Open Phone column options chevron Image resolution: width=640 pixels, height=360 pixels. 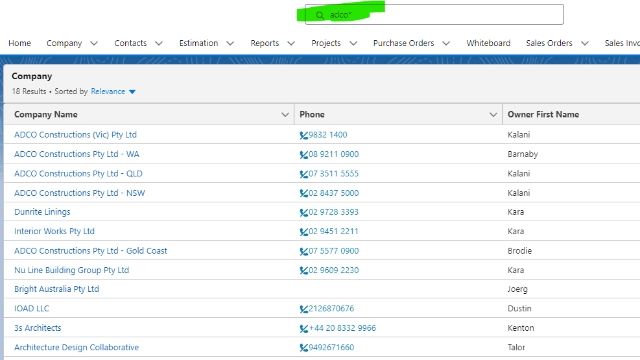click(x=493, y=115)
